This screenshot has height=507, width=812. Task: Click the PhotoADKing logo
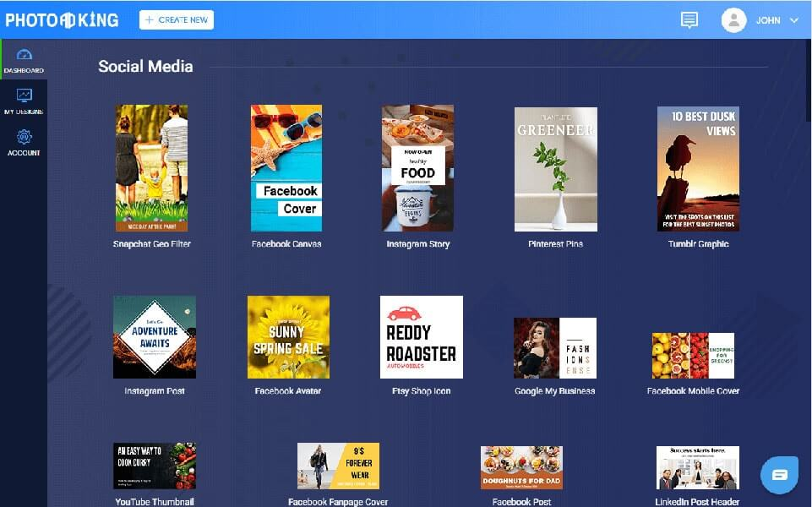coord(62,20)
